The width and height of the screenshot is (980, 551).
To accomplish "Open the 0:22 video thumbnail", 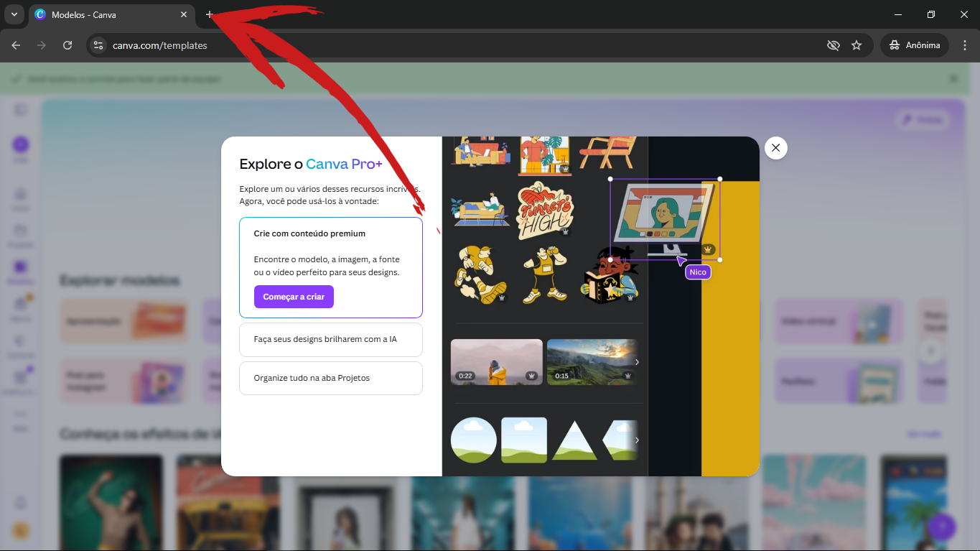I will (496, 361).
